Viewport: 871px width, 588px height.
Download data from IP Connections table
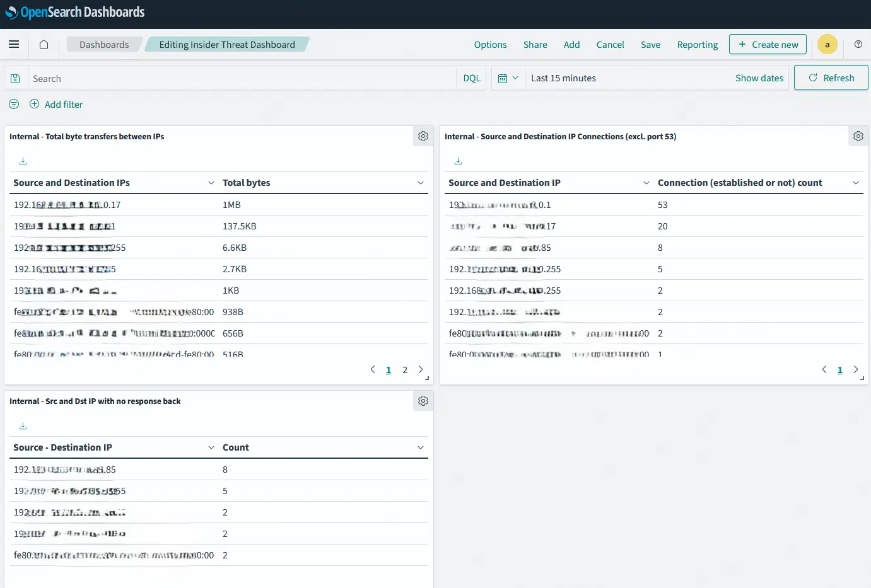[458, 161]
